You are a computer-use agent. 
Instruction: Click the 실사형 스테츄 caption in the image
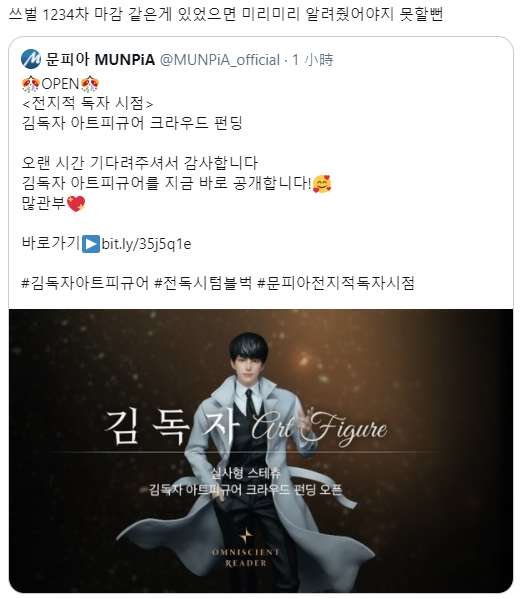245,473
